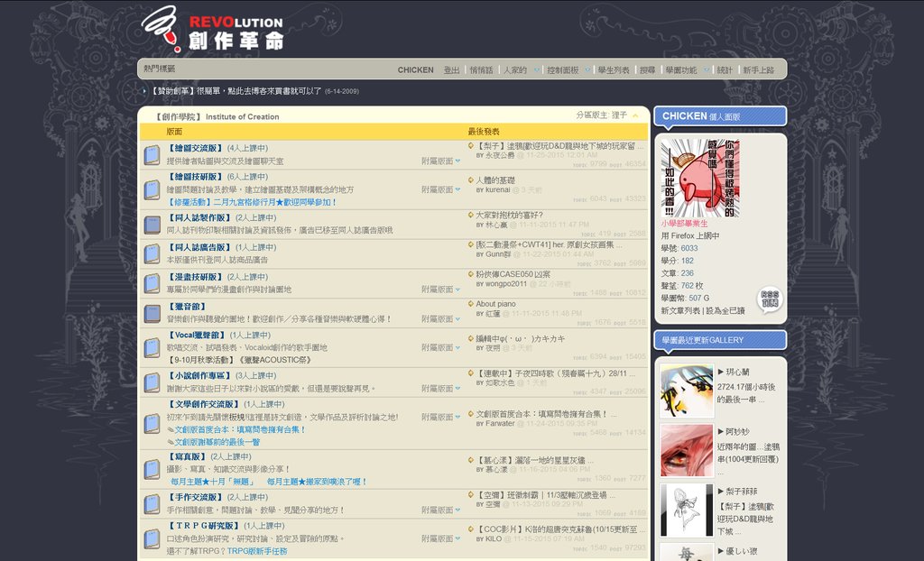Click the diamond icon before the 空彌 latest post
Viewport: 924px width, 561px height.
(x=471, y=495)
